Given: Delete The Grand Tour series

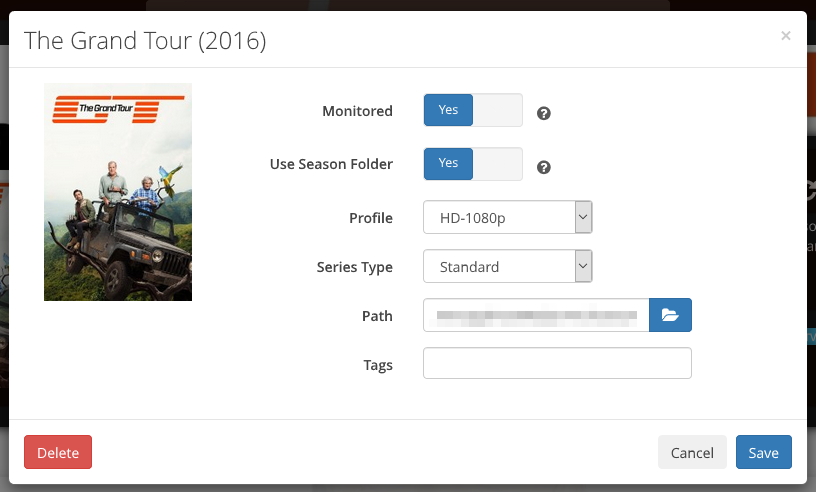Looking at the screenshot, I should pyautogui.click(x=58, y=452).
